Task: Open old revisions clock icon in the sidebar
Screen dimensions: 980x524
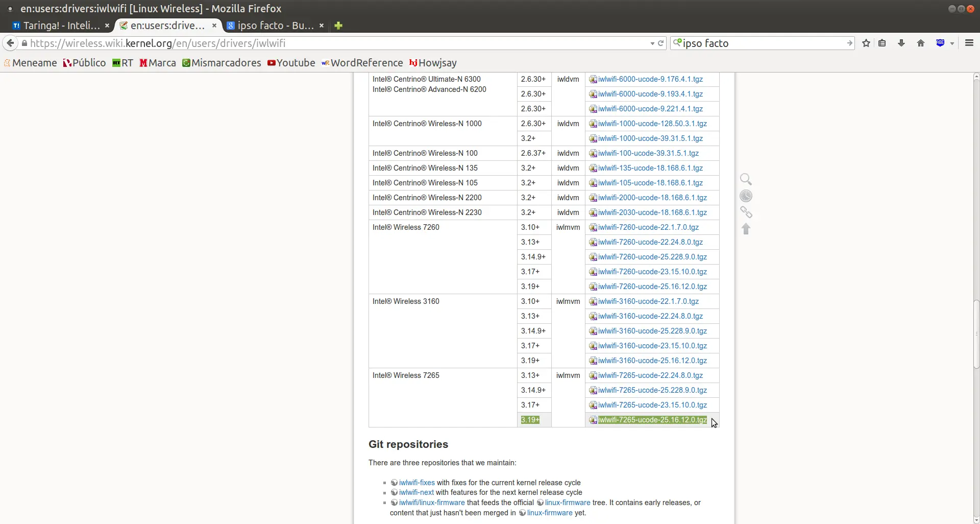Action: pyautogui.click(x=746, y=196)
